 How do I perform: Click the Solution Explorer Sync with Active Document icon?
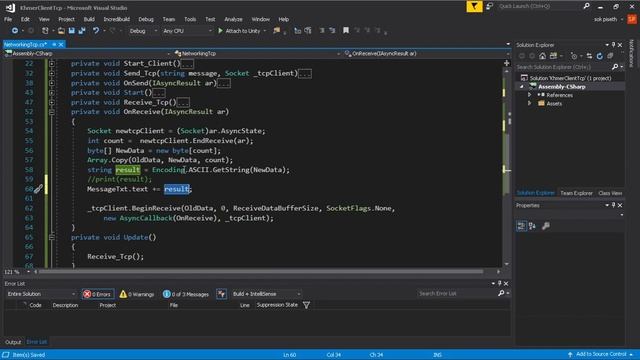click(589, 56)
